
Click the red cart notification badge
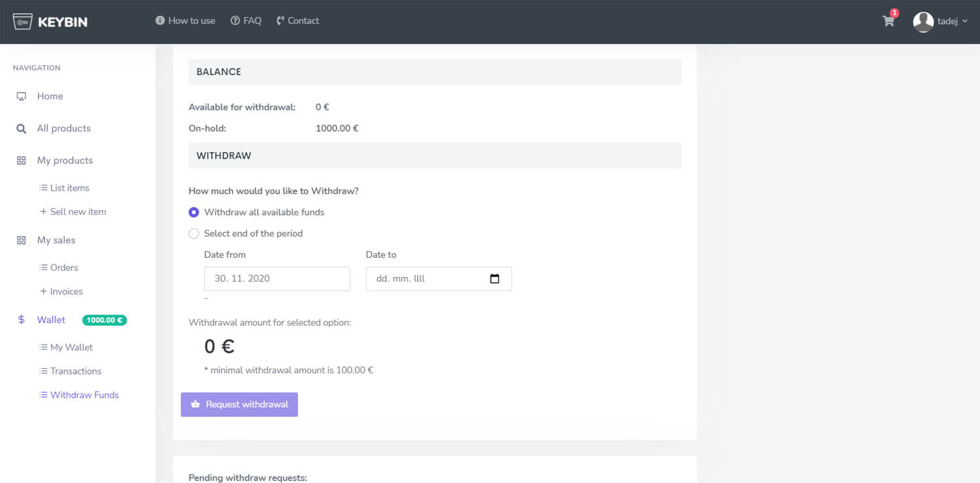coord(895,12)
